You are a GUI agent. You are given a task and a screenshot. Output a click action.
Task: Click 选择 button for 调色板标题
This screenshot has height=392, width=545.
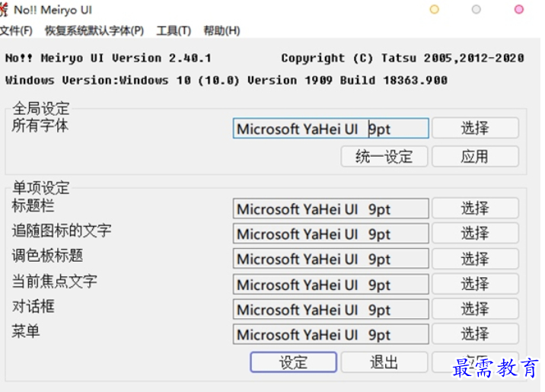click(x=475, y=259)
